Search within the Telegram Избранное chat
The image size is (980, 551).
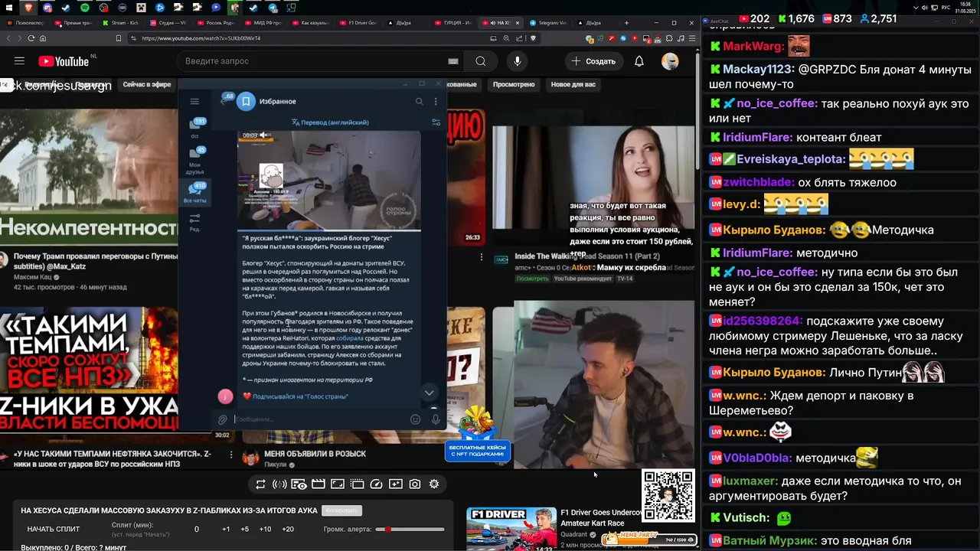click(419, 101)
